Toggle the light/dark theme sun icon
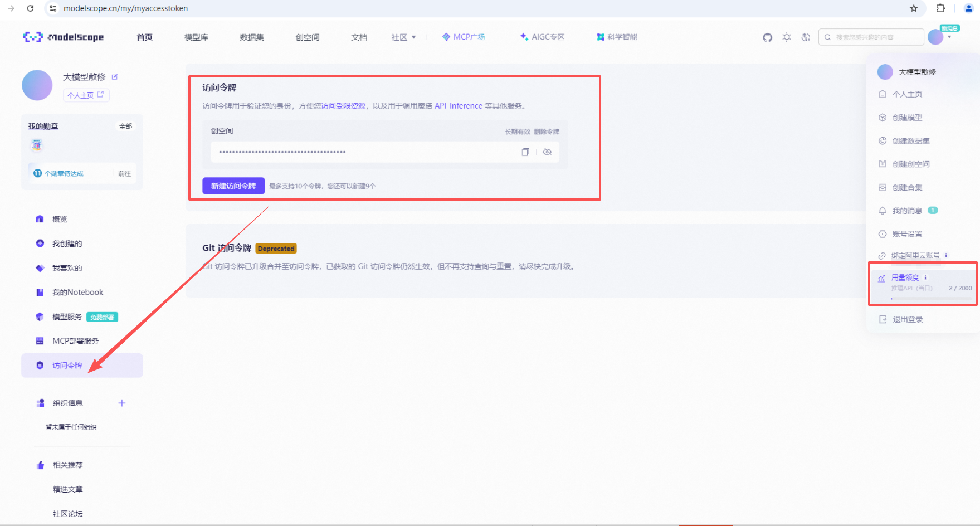The image size is (980, 526). click(x=787, y=37)
